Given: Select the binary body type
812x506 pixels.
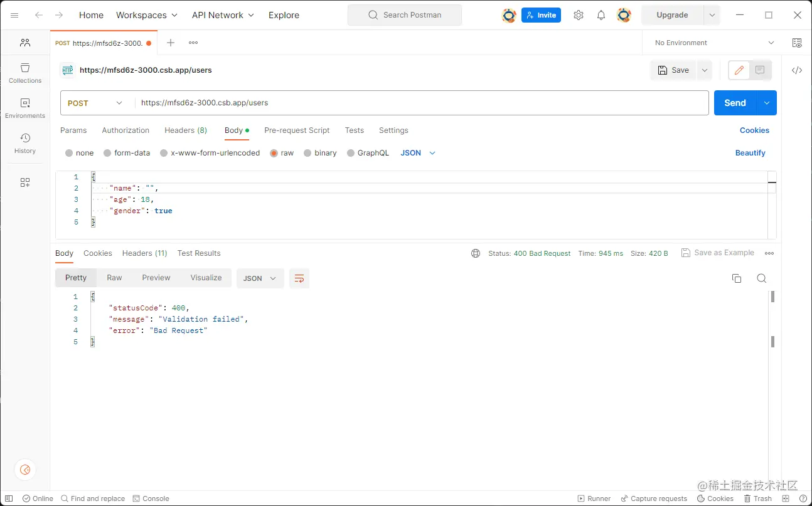Looking at the screenshot, I should (x=307, y=153).
